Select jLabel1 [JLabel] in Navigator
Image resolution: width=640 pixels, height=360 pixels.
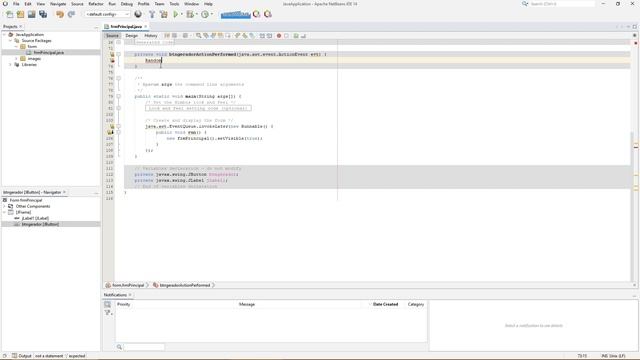point(35,218)
